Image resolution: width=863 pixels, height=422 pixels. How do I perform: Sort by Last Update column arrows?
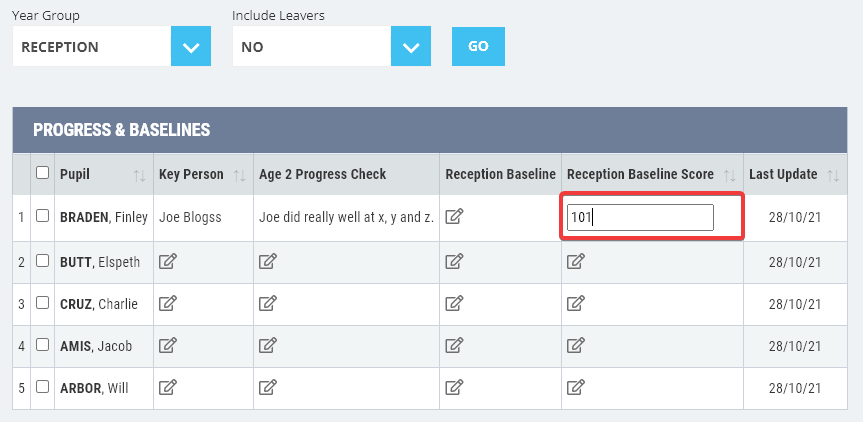[833, 176]
